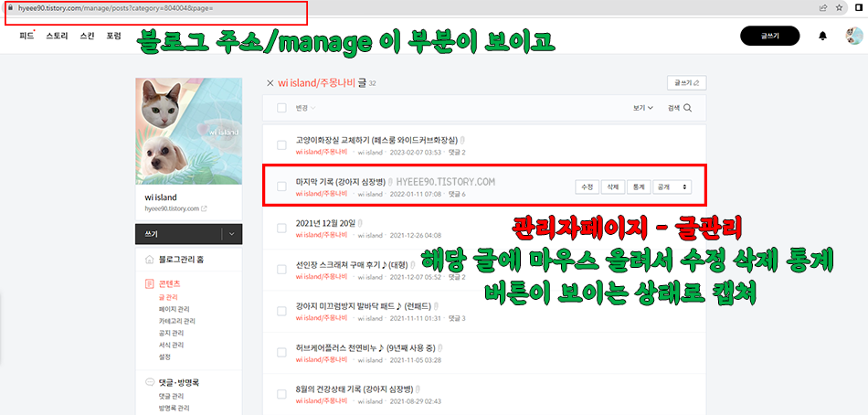Go to 카테고리 관리 in sidebar
868x415 pixels.
click(176, 322)
